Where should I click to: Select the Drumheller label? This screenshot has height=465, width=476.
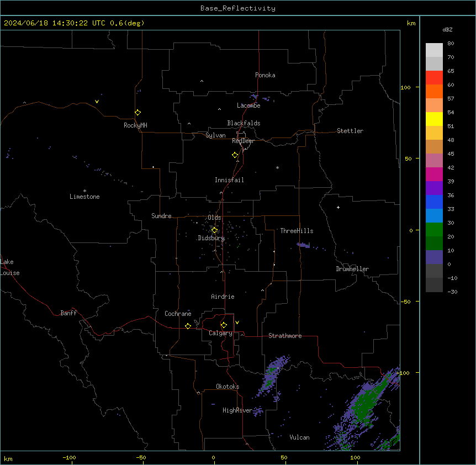(352, 269)
